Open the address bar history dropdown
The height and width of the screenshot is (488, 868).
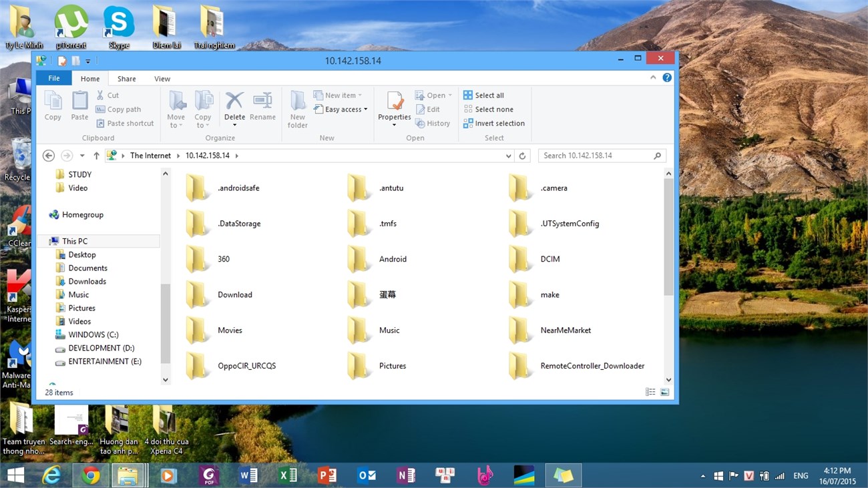coord(509,156)
